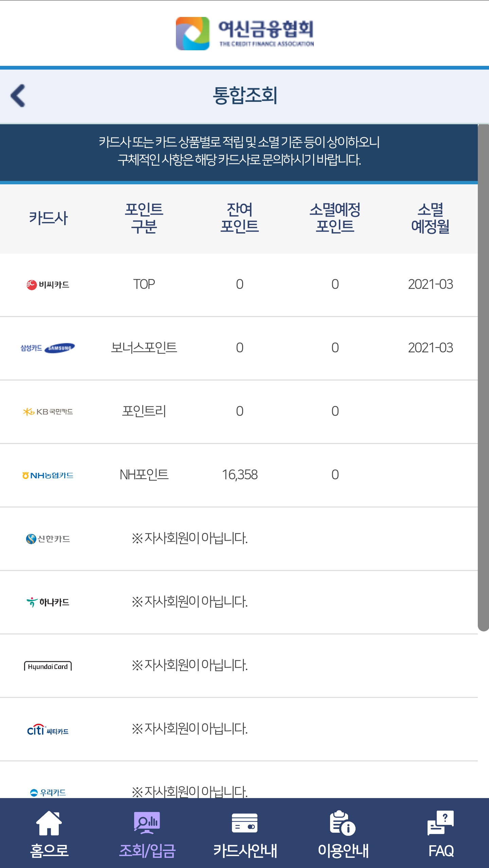Select the 포인트리 cell
Image resolution: width=489 pixels, height=868 pixels.
(x=144, y=411)
